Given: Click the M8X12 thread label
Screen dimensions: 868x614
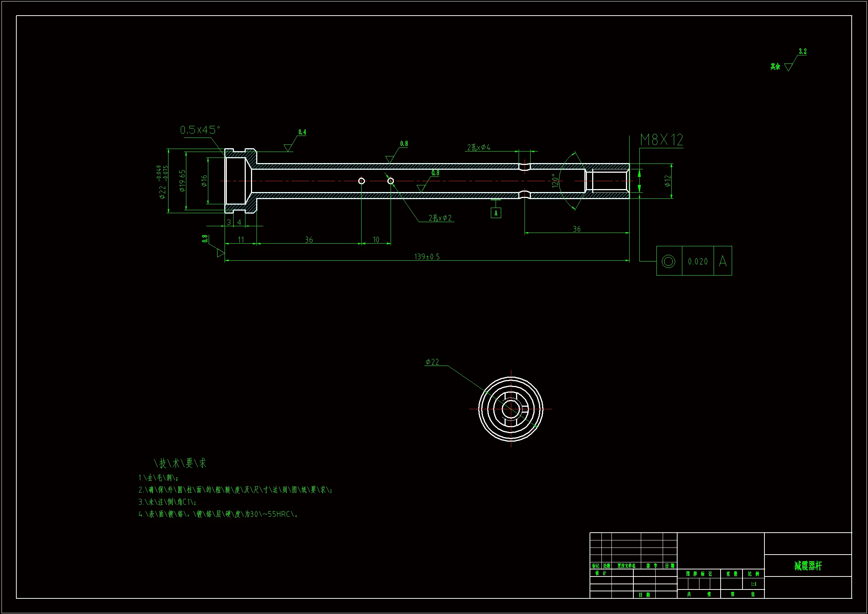Looking at the screenshot, I should pos(662,140).
